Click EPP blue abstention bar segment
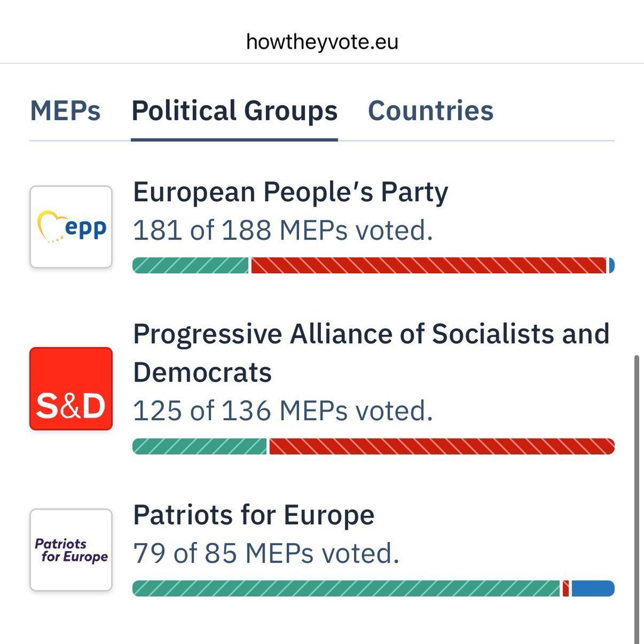 coord(612,266)
